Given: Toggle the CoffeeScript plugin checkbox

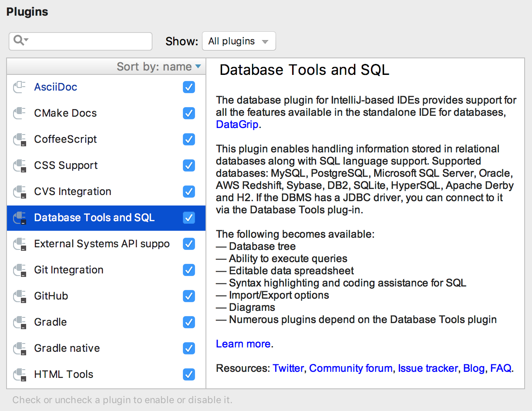Looking at the screenshot, I should 189,139.
